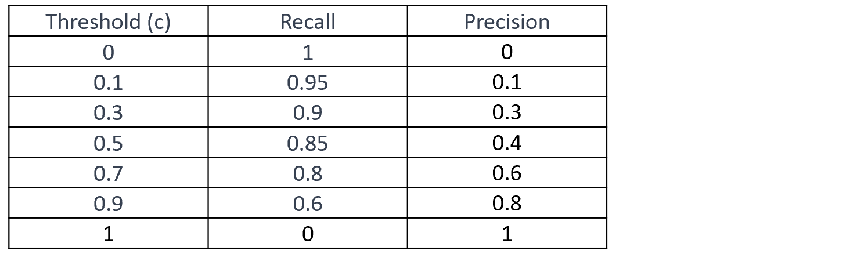Click recall value 1 in first data row
868x258 pixels.
[308, 52]
